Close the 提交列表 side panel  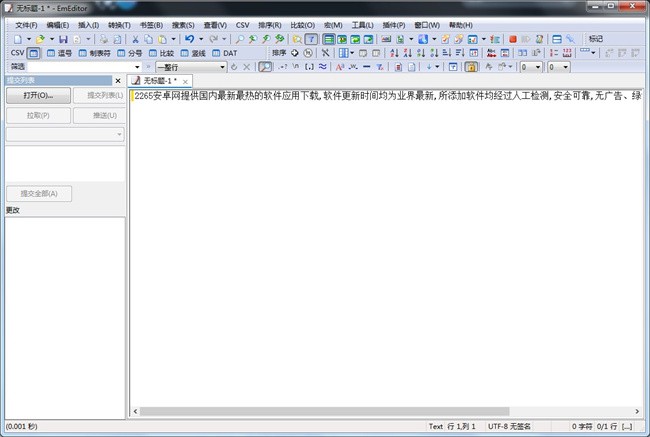(x=118, y=81)
